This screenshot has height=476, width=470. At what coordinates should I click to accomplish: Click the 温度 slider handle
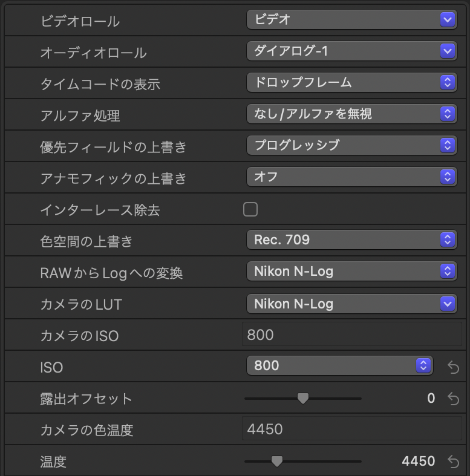tap(276, 461)
